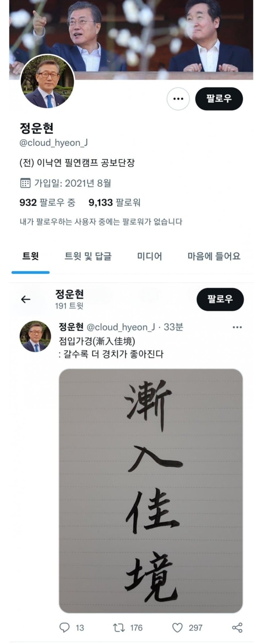The width and height of the screenshot is (262, 644).
Task: Open the three-dot profile options button
Action: [178, 99]
